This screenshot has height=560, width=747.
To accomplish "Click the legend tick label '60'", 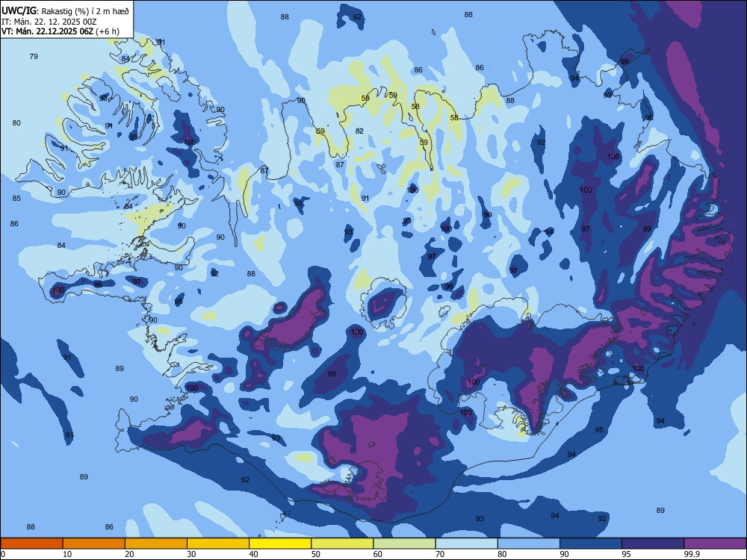I will (378, 554).
